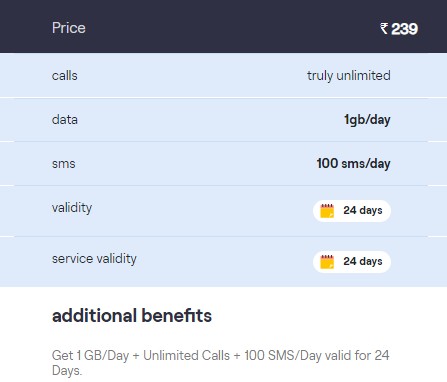Click the service validity row label
The height and width of the screenshot is (382, 447).
[94, 259]
